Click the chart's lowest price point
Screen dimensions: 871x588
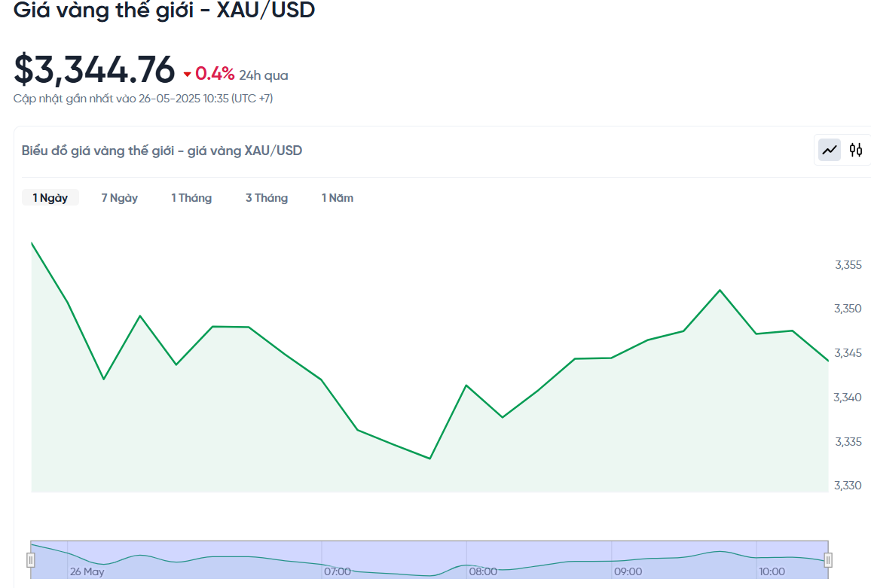click(x=430, y=459)
